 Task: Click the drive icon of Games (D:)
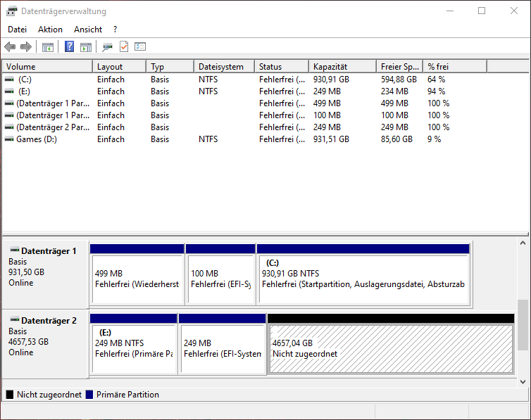pyautogui.click(x=9, y=139)
